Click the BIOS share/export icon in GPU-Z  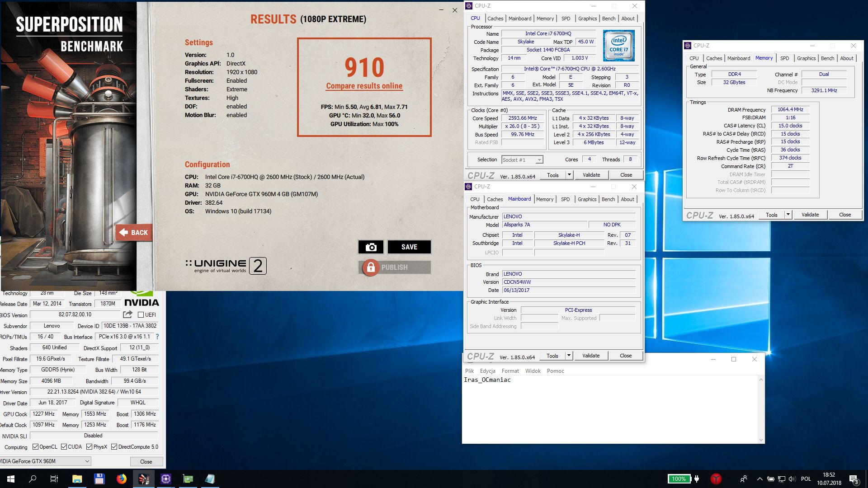(x=127, y=314)
